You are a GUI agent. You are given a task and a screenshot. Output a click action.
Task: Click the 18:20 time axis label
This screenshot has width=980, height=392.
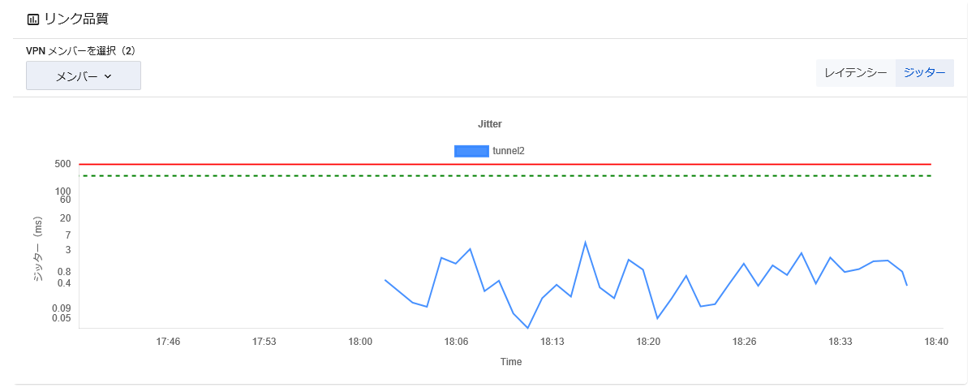(648, 342)
